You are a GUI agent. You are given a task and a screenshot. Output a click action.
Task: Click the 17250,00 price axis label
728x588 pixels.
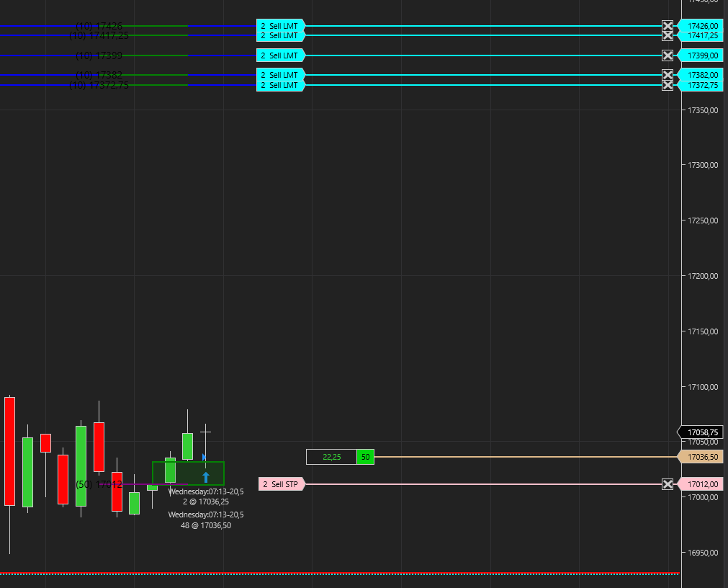(x=703, y=220)
